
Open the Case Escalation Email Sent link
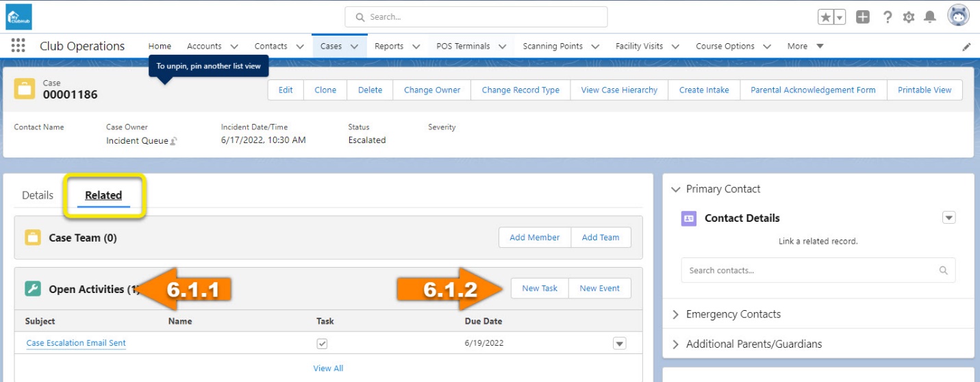point(76,343)
